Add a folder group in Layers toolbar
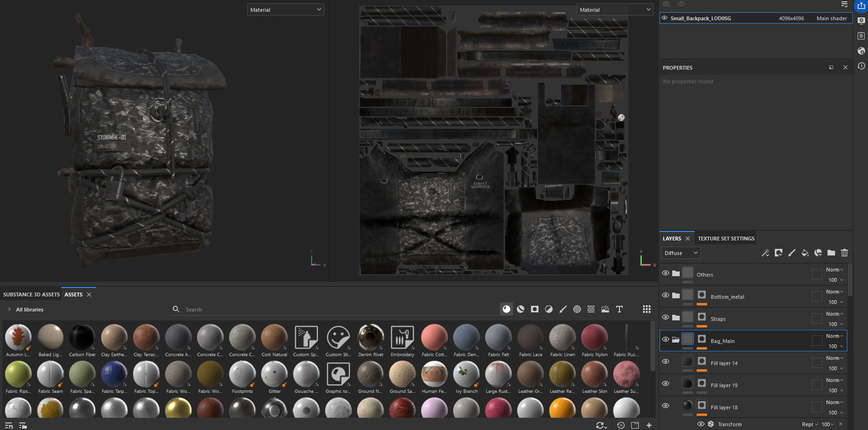 point(831,253)
